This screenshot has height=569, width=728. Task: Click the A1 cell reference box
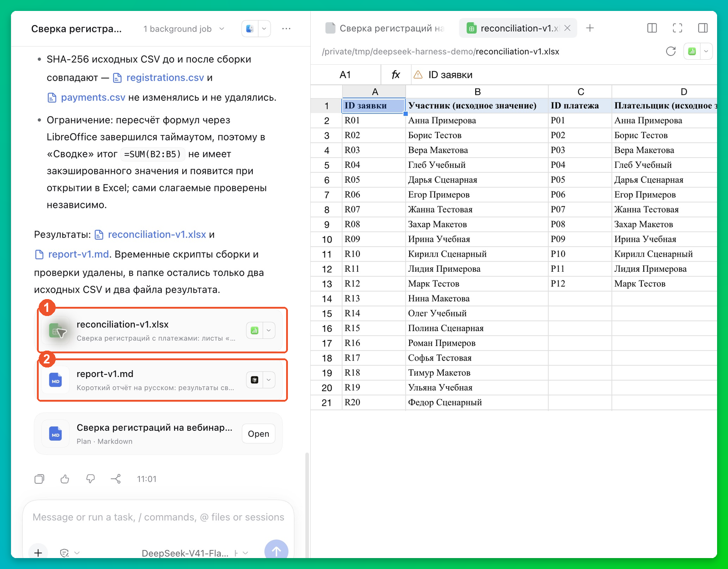[345, 75]
